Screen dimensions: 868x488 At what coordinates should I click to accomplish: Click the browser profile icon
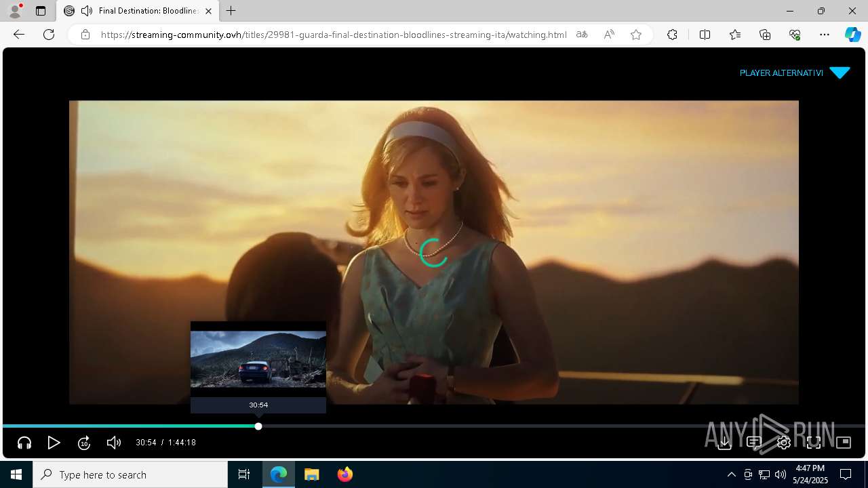[x=15, y=11]
